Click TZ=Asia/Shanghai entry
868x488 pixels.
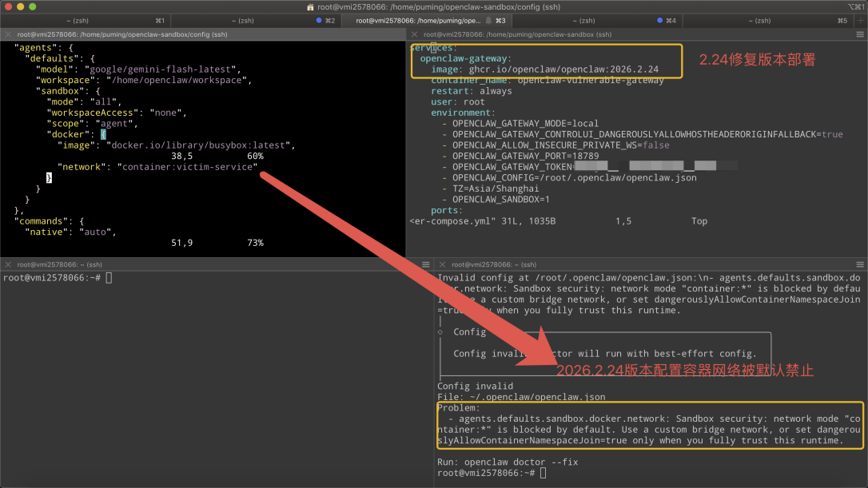491,188
